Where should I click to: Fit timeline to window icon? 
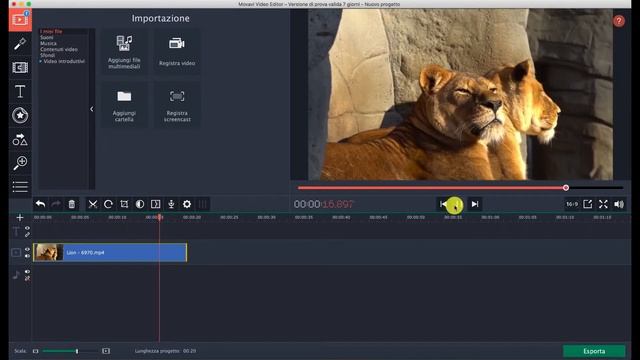(x=106, y=351)
